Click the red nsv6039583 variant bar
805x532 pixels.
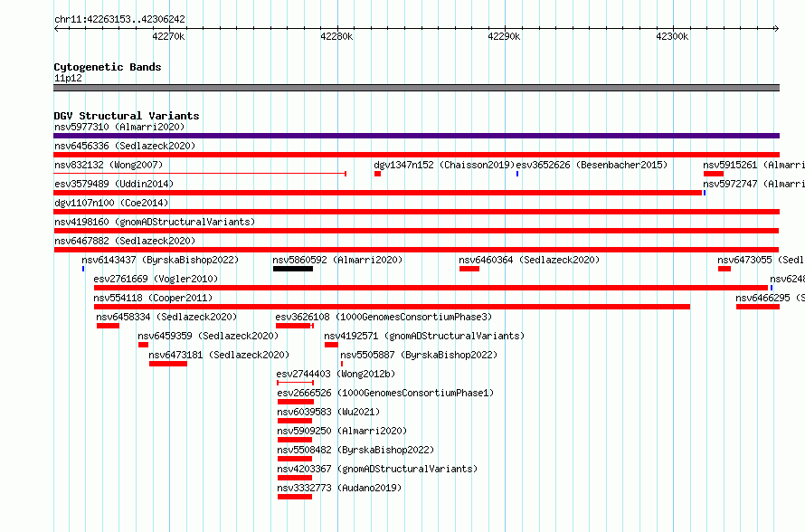pos(295,421)
